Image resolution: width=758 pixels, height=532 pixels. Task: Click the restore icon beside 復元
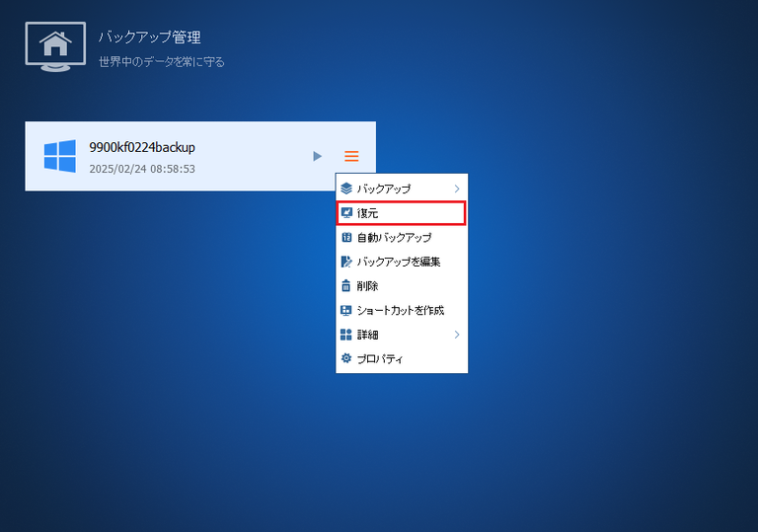tap(346, 213)
